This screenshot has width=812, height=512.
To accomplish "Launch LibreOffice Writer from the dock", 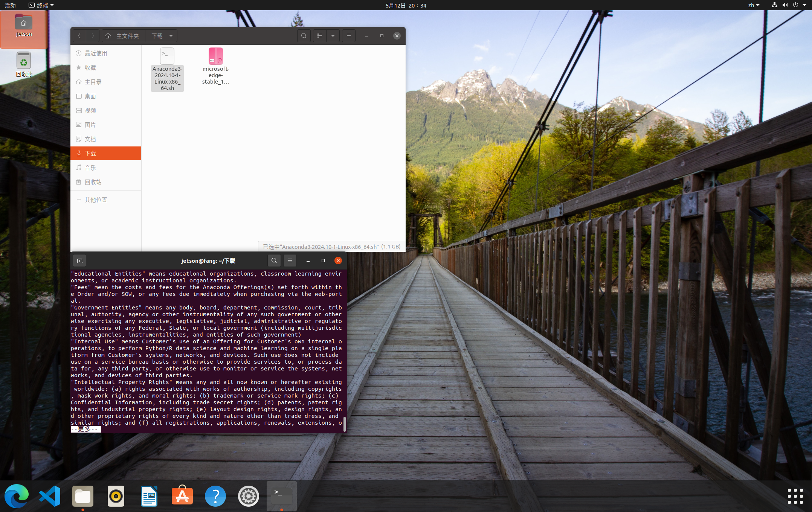I will [149, 496].
